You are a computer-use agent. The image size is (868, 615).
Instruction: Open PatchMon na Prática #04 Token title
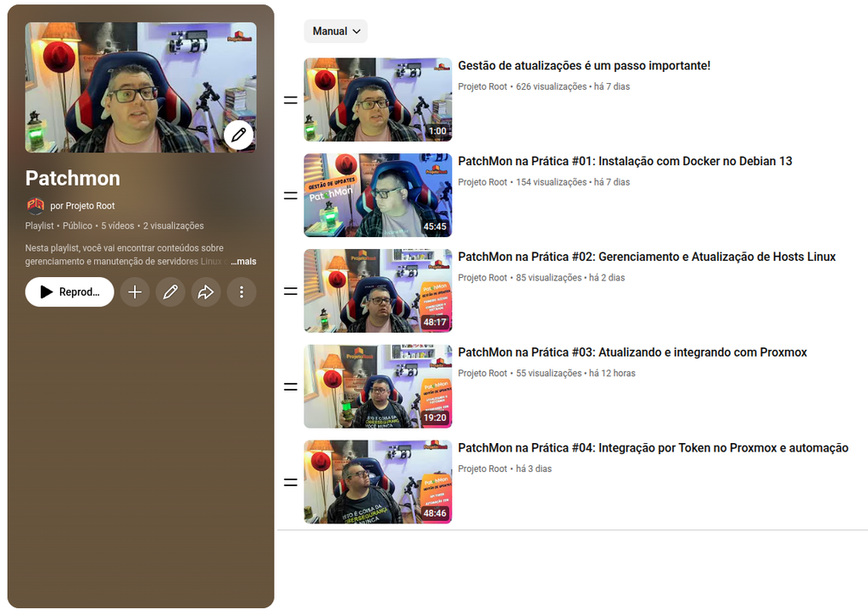[x=654, y=448]
